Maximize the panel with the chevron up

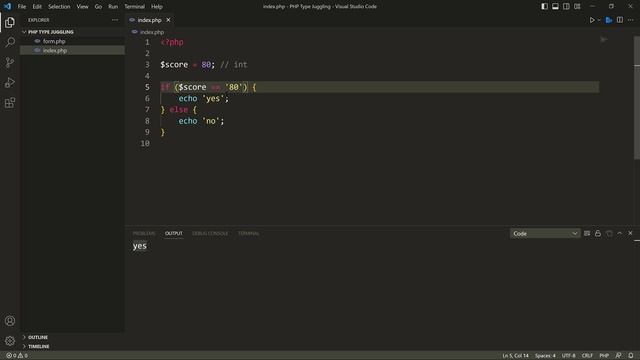(x=620, y=233)
